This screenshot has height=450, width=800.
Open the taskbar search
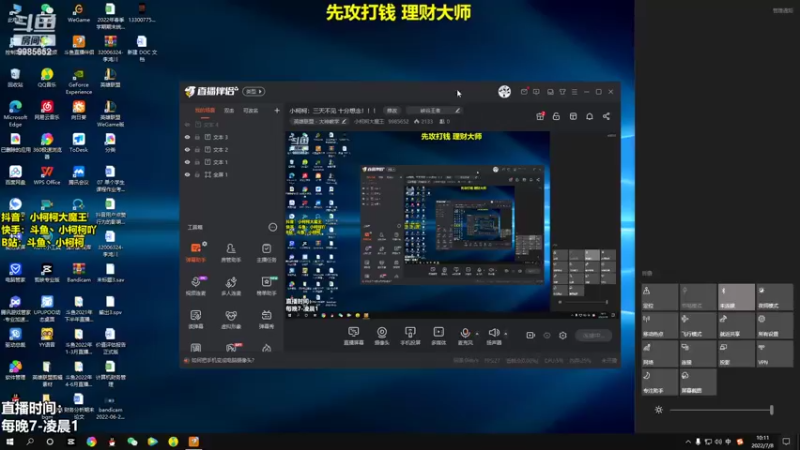(x=30, y=441)
